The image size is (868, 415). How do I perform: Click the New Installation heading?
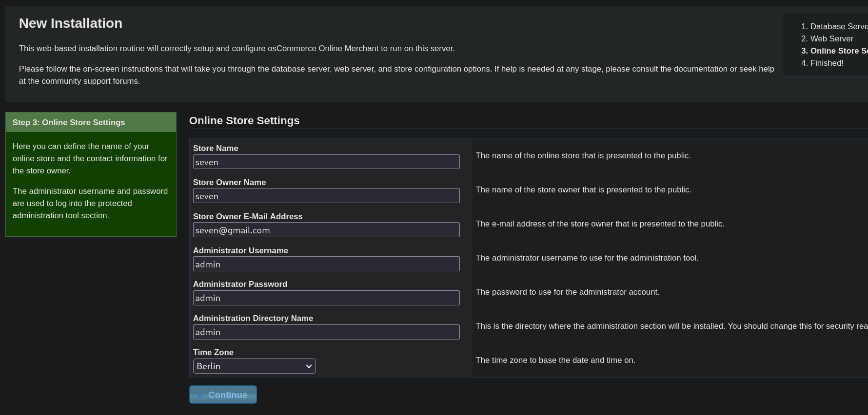point(71,23)
